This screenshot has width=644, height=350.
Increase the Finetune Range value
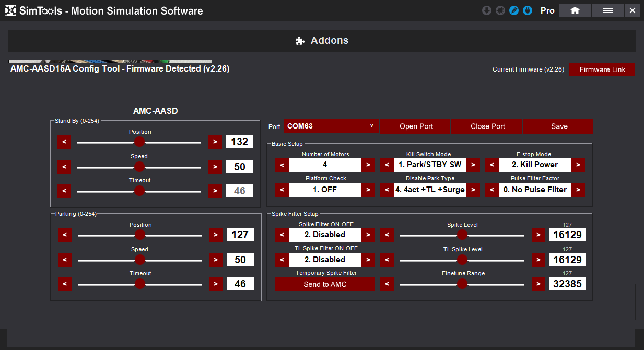pyautogui.click(x=538, y=284)
